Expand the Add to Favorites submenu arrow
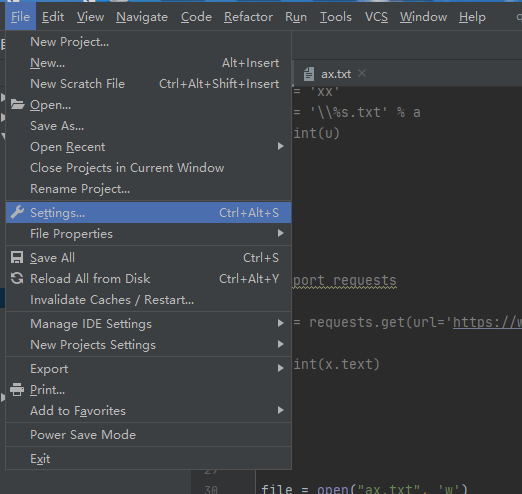The image size is (522, 494). pyautogui.click(x=281, y=410)
